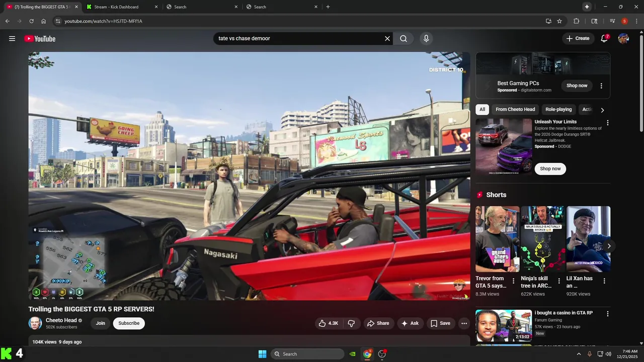Open the Create button
Viewport: 644px width, 362px height.
(x=578, y=38)
